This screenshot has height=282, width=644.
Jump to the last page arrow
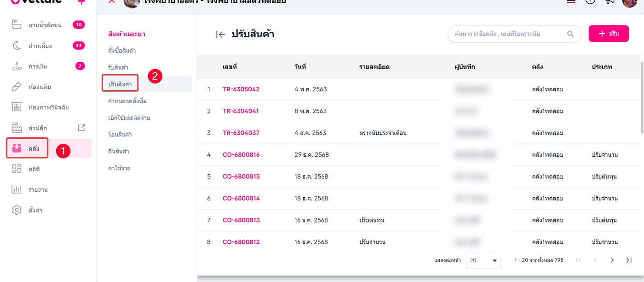[x=629, y=260]
